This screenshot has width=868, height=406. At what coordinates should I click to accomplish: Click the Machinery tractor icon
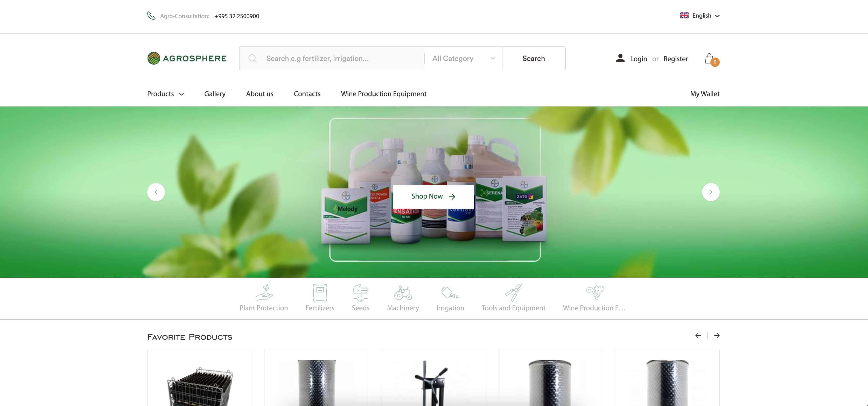403,292
